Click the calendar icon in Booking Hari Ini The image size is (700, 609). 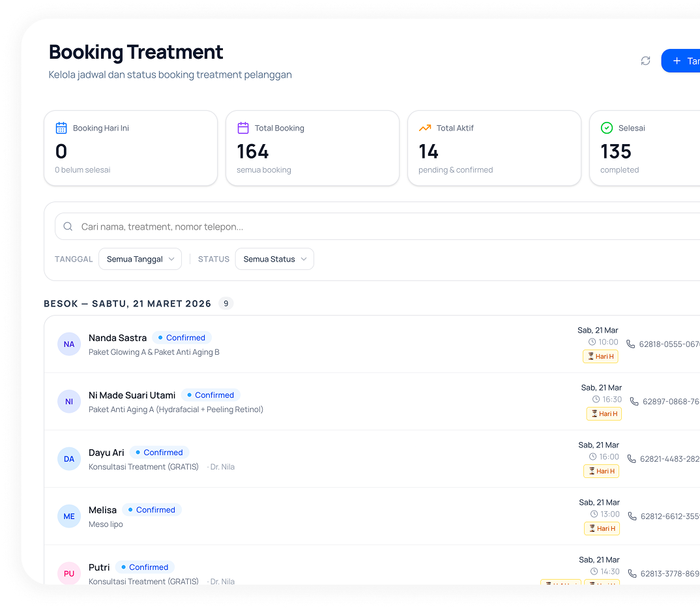click(x=61, y=128)
